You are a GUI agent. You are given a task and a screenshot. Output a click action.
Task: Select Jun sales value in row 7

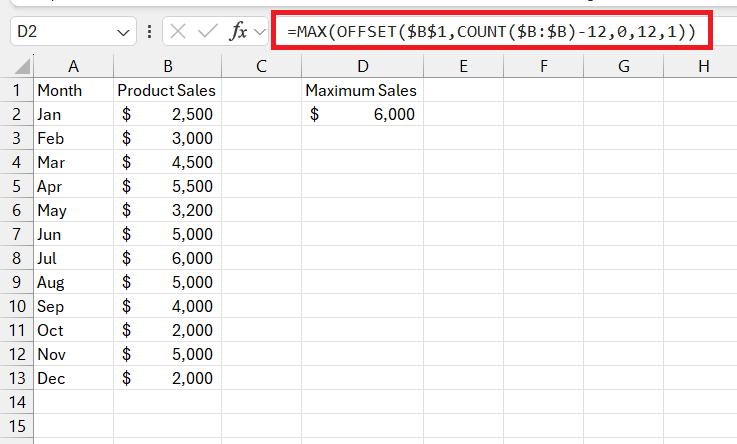167,234
